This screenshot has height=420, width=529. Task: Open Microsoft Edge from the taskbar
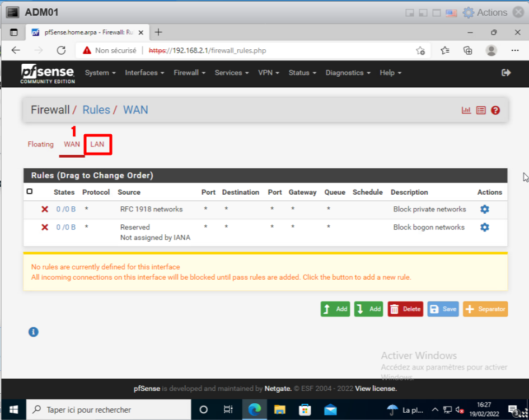pyautogui.click(x=254, y=409)
